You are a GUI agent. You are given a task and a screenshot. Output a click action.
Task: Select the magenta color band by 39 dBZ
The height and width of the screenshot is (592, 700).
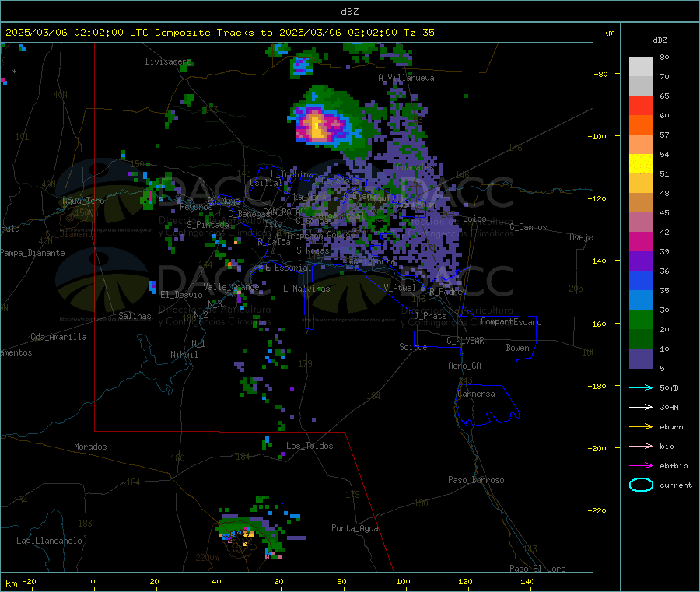coord(641,241)
